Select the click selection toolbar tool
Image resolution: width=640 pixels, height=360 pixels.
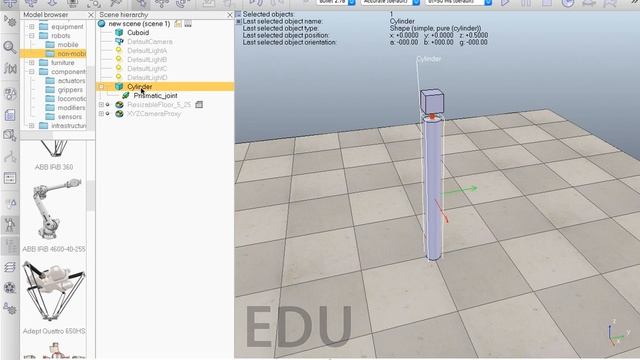141,3
